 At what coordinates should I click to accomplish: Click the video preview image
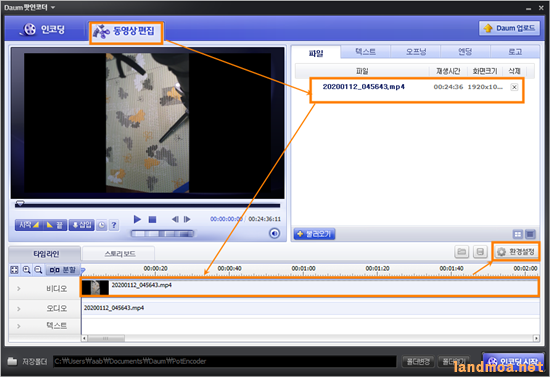click(147, 123)
